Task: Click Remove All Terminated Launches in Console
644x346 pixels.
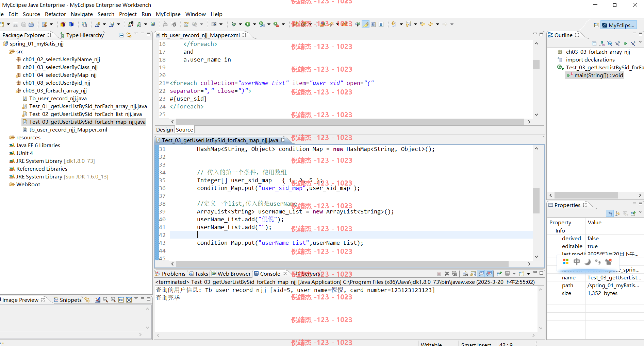Action: click(x=455, y=274)
